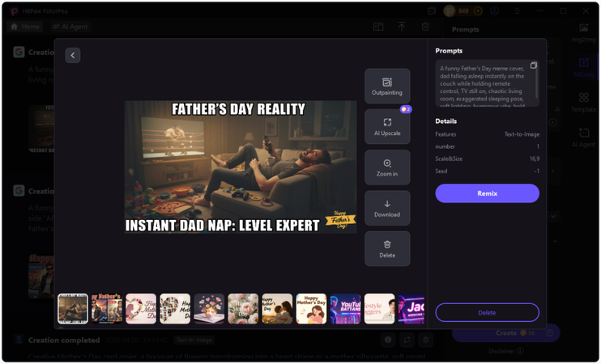Go back using the arrow button in the preview dialog
601x364 pixels.
72,56
